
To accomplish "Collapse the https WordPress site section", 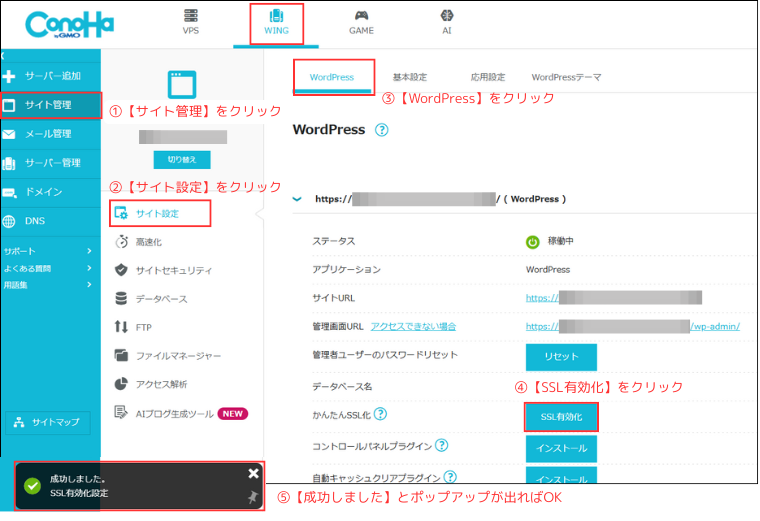I will pos(298,199).
